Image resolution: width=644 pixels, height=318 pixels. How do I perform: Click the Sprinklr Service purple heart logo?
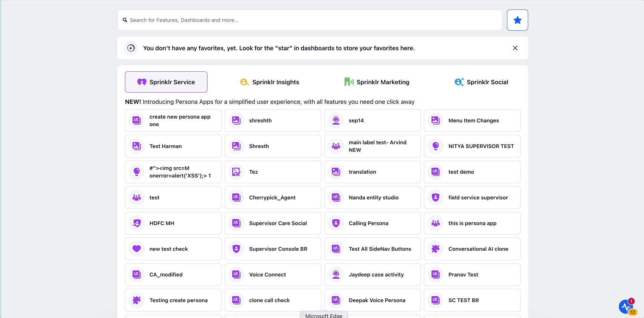(x=142, y=82)
